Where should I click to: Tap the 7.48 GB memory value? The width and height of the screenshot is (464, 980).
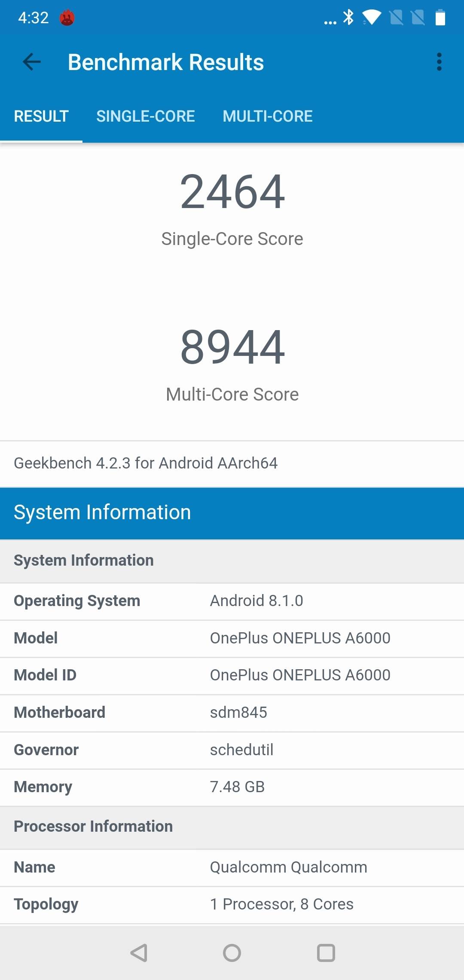[237, 787]
